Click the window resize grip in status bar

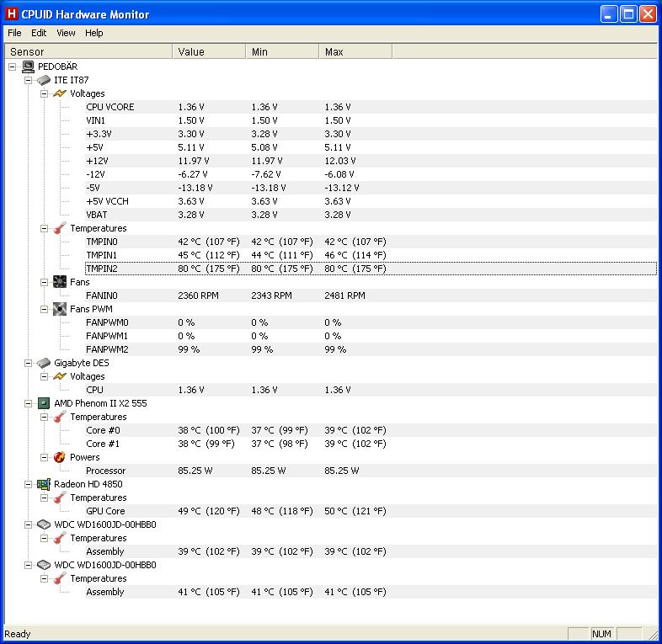pyautogui.click(x=652, y=634)
